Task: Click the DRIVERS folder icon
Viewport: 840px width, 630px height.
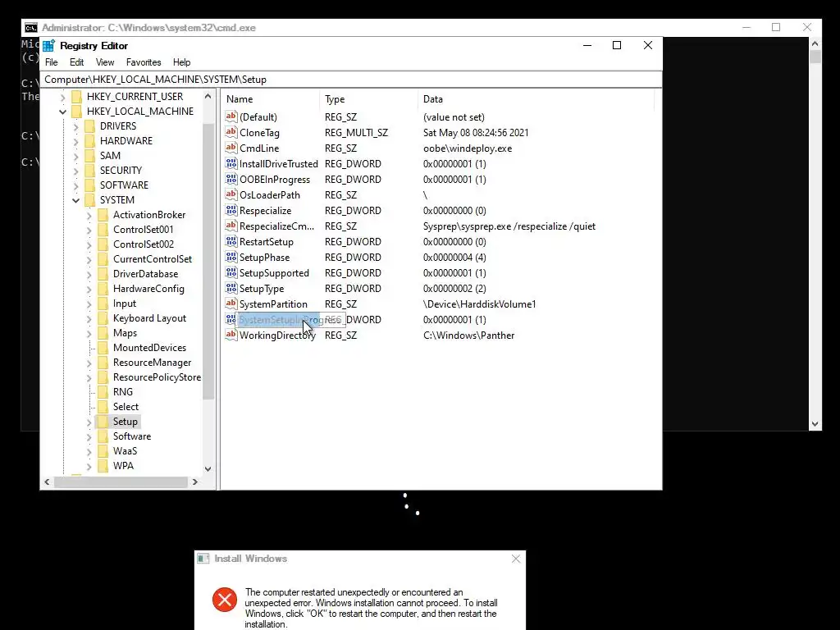Action: (90, 126)
